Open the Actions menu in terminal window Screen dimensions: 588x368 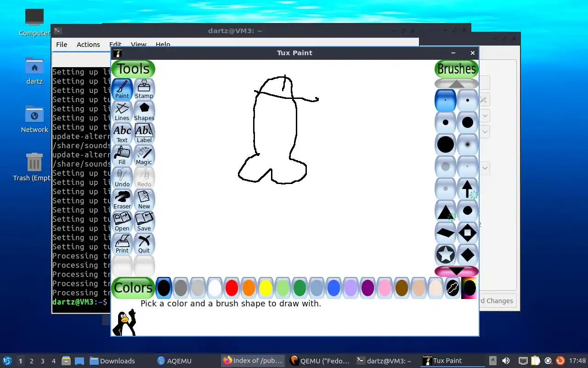click(x=88, y=45)
